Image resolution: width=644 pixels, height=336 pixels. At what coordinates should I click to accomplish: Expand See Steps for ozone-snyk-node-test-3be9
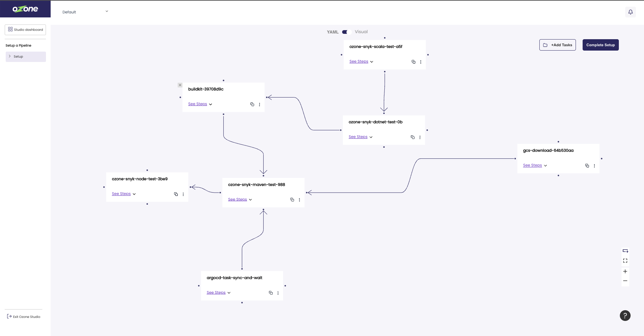[x=124, y=194]
